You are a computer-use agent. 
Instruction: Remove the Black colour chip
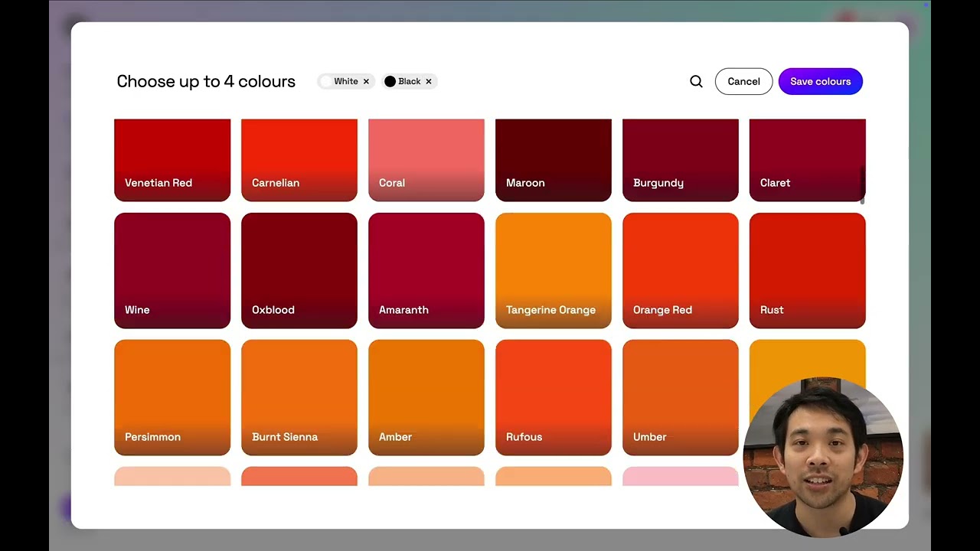[429, 81]
